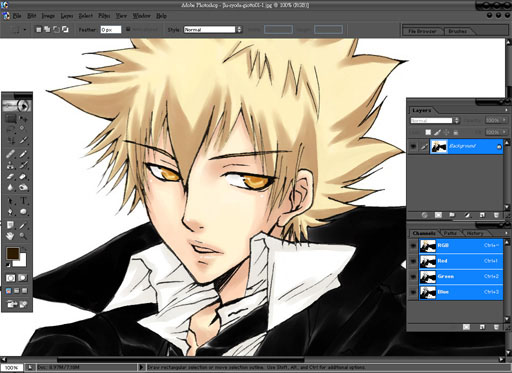Select the Zoom tool
512x373 pixels.
(x=23, y=236)
